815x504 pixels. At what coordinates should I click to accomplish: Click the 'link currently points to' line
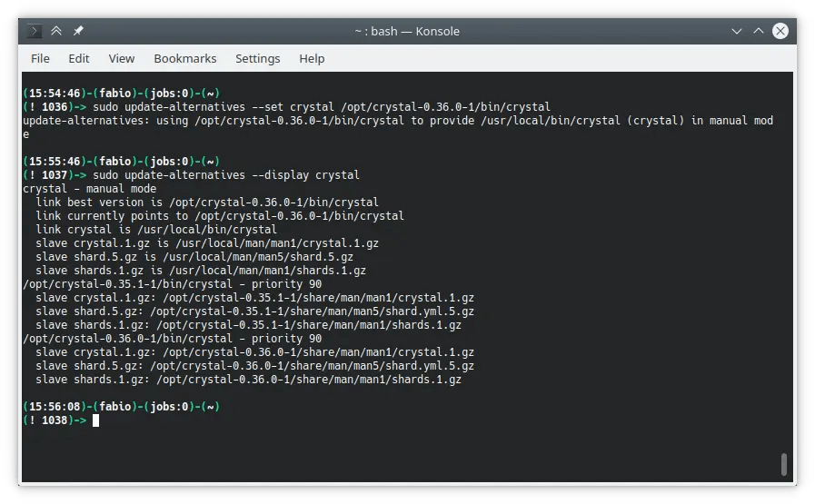(x=219, y=215)
